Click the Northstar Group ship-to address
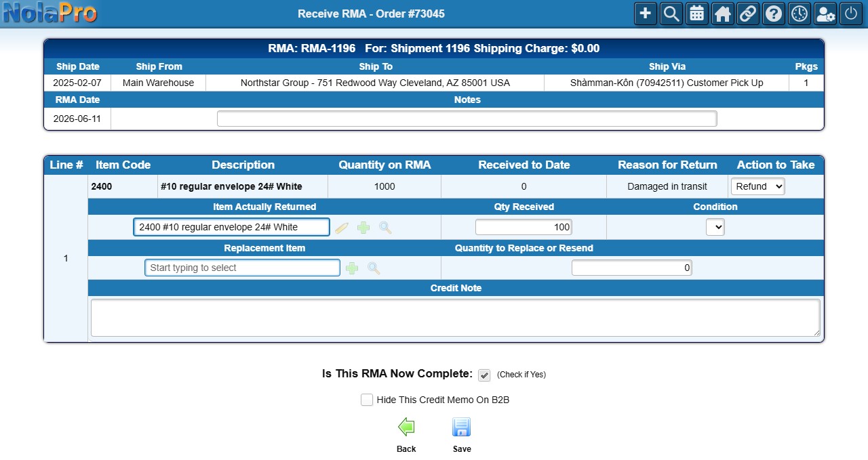 pos(375,83)
